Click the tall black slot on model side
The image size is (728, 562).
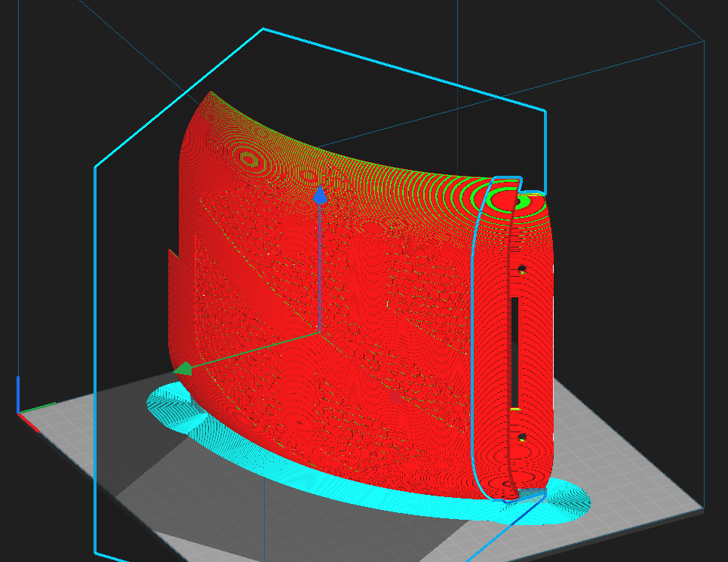(x=515, y=353)
